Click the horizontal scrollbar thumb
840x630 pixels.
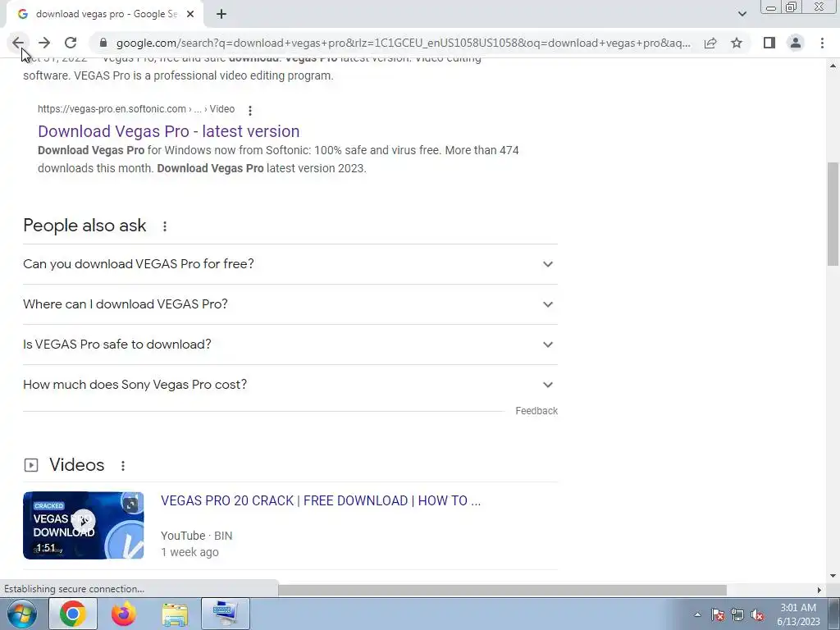(502, 590)
